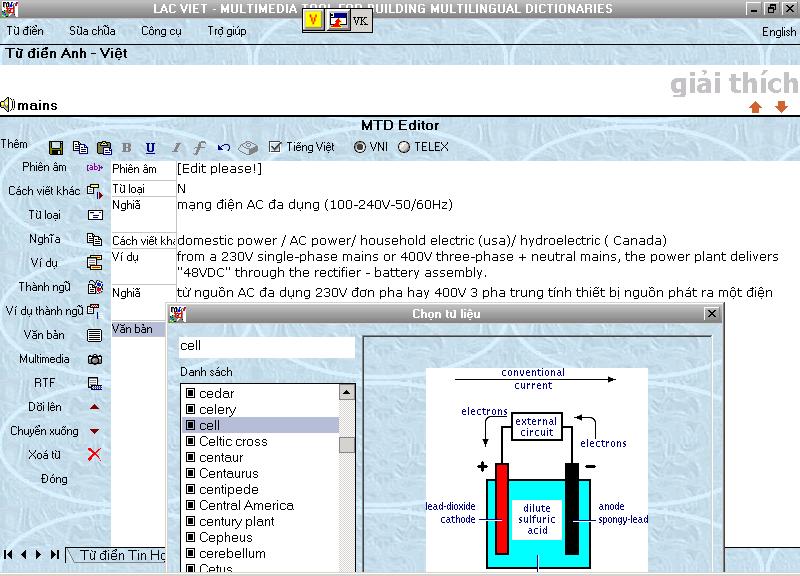Image resolution: width=800 pixels, height=576 pixels.
Task: Click the Save icon in MTD Editor toolbar
Action: pyautogui.click(x=56, y=147)
